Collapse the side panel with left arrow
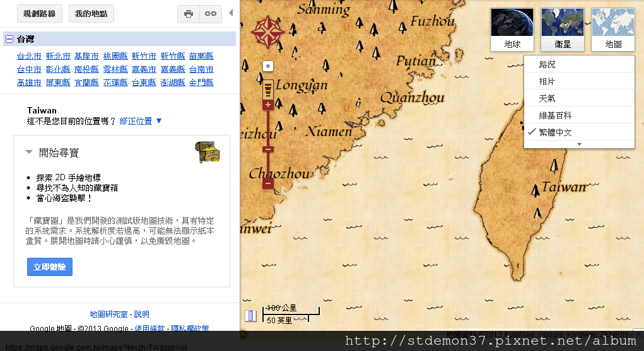 (x=231, y=13)
